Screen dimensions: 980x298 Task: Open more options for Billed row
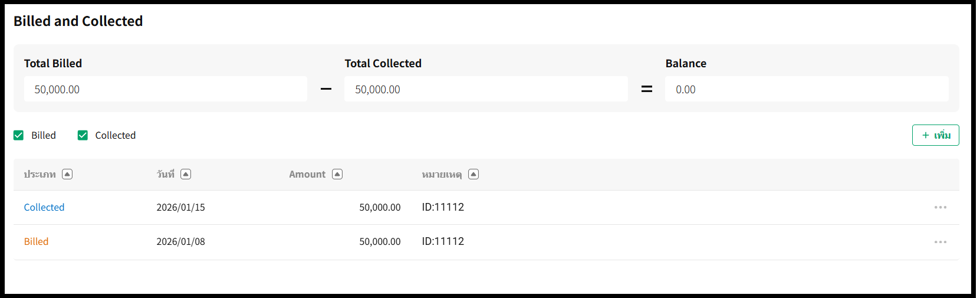[940, 242]
